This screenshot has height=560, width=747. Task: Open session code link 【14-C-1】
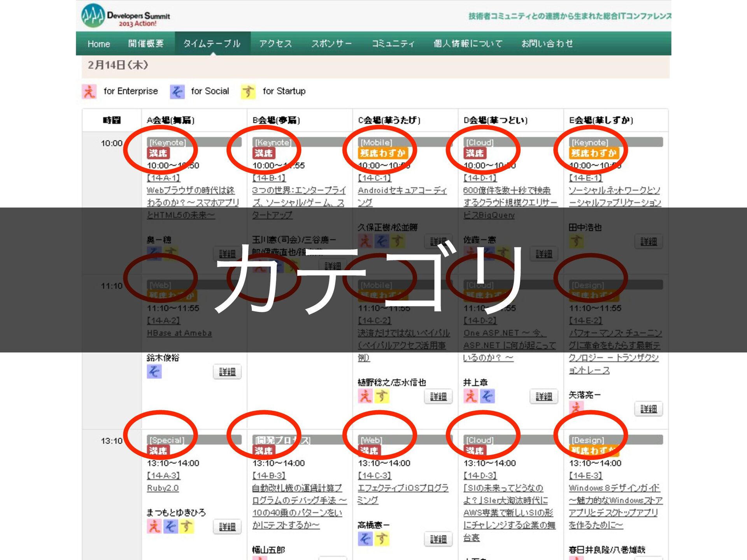[x=375, y=178]
